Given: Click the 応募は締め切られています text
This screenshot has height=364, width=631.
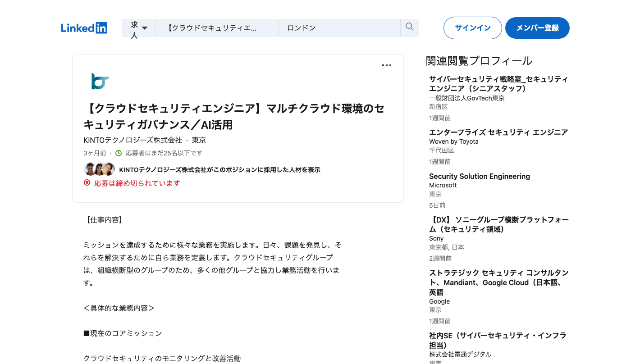Looking at the screenshot, I should (x=137, y=183).
